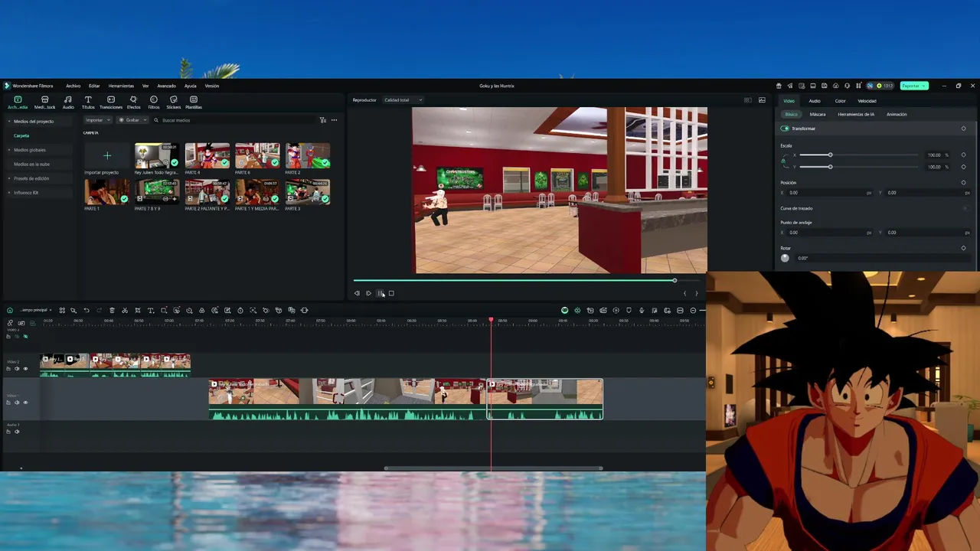Image resolution: width=980 pixels, height=551 pixels.
Task: Open the Filtros panel
Action: click(x=154, y=102)
